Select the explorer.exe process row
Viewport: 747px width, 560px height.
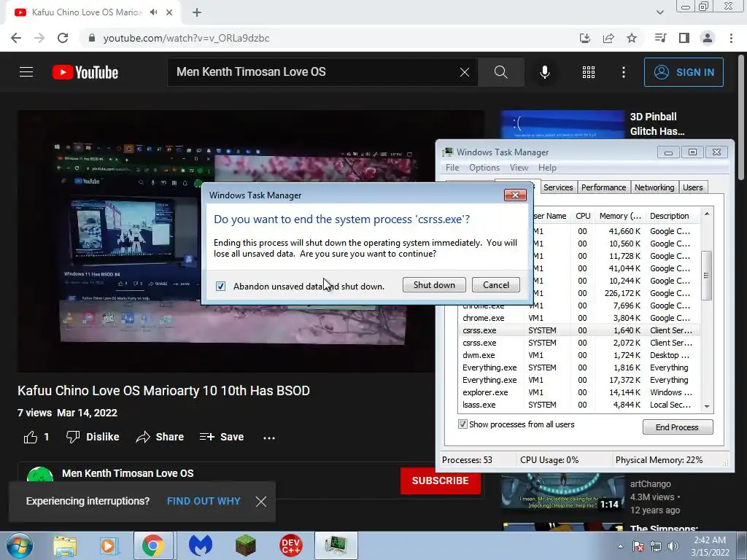pos(578,392)
